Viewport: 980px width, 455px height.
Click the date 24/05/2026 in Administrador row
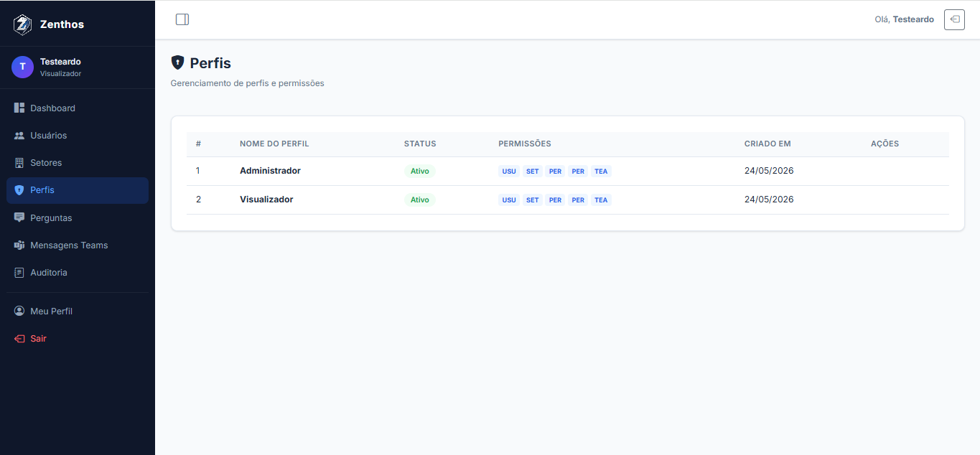769,171
